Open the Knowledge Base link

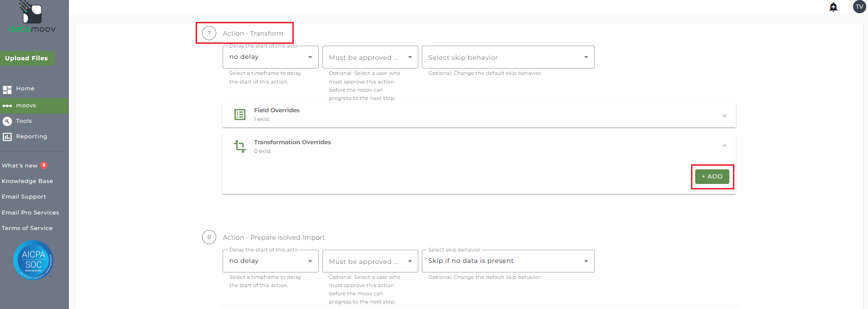[27, 181]
